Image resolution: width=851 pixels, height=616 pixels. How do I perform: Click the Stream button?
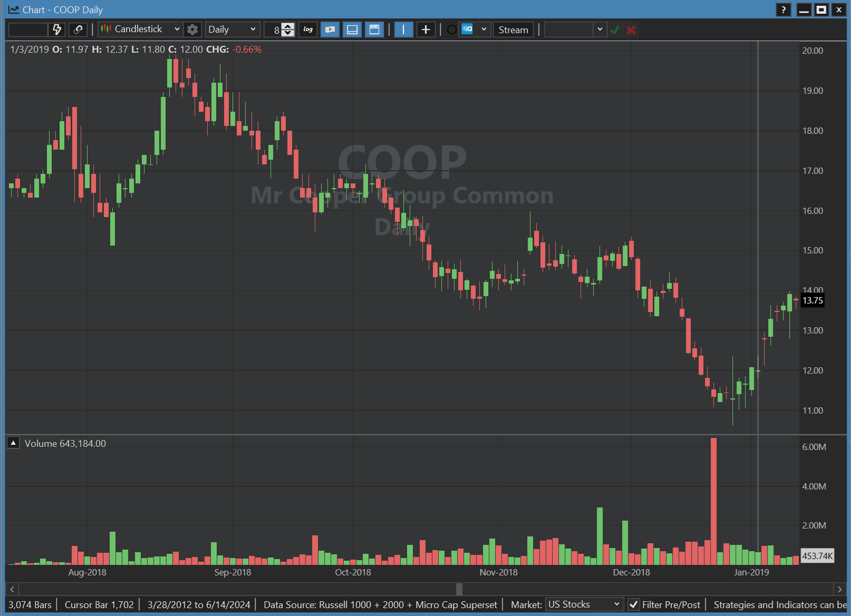[x=514, y=30]
